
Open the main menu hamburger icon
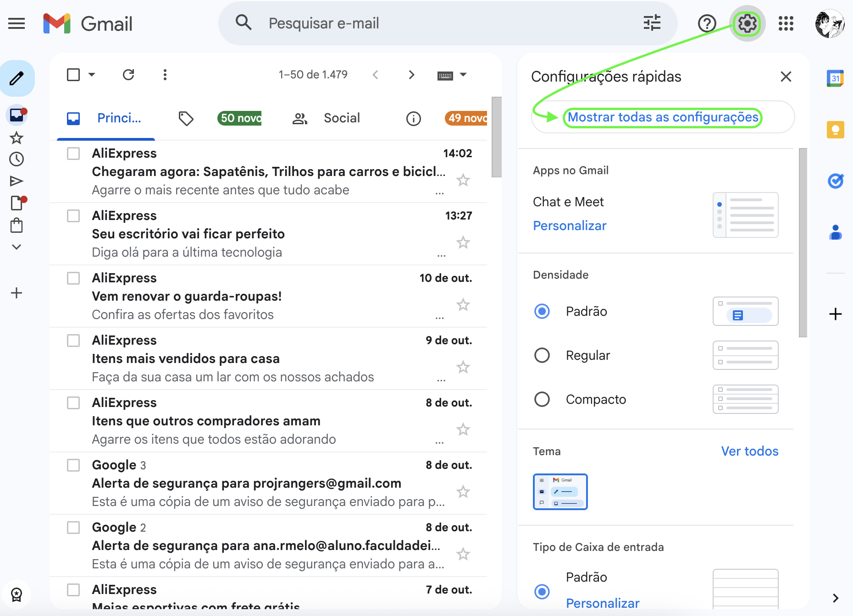tap(17, 23)
